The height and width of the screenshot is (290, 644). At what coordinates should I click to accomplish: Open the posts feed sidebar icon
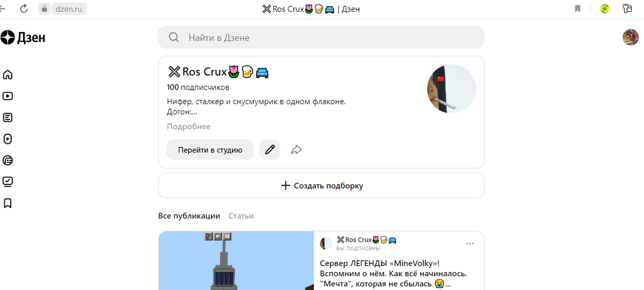click(8, 160)
